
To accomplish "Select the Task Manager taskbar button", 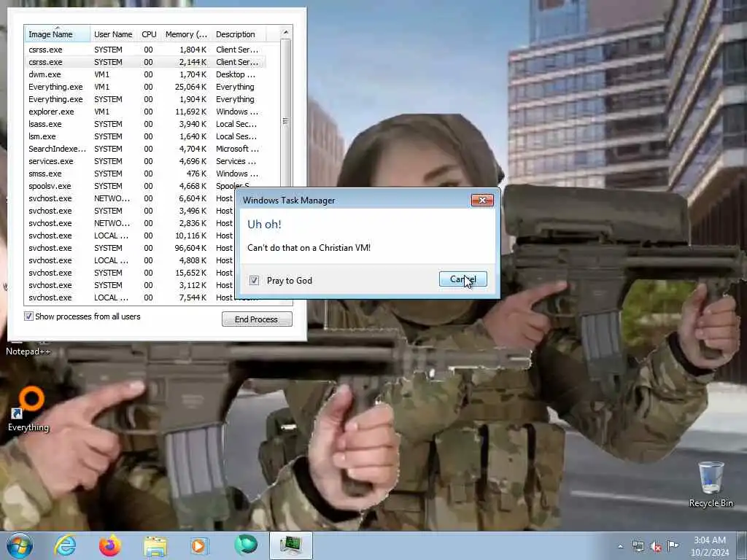I will tap(291, 545).
